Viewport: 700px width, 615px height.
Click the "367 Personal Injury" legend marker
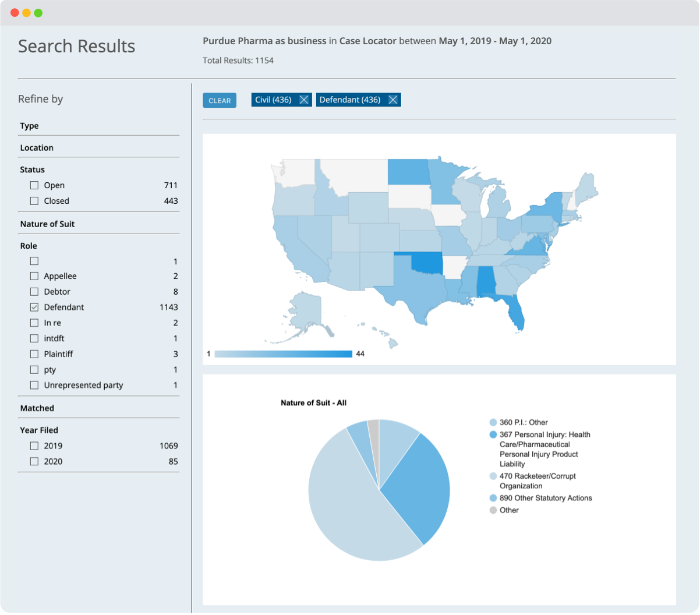[x=493, y=434]
